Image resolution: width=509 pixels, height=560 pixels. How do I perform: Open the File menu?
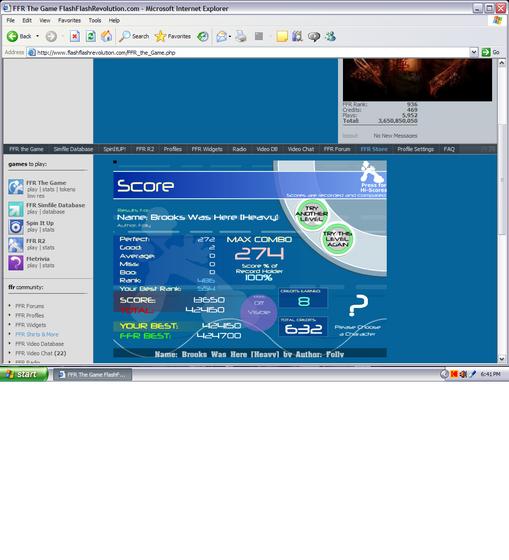(x=11, y=20)
